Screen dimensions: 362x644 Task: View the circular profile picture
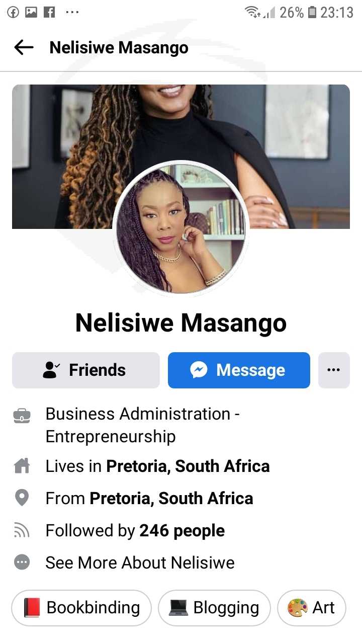coord(181,228)
